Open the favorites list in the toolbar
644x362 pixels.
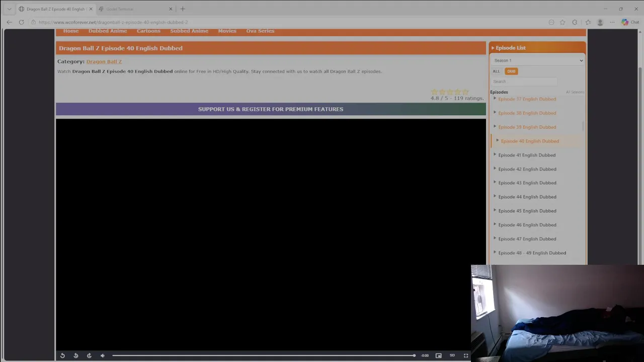pos(588,22)
